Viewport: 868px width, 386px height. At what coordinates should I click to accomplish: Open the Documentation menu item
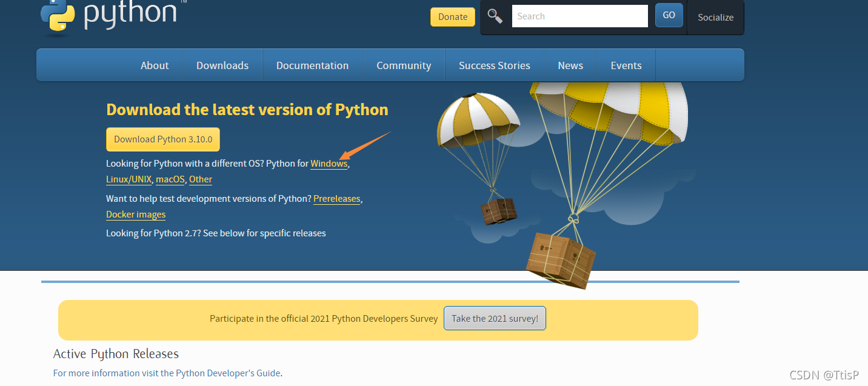point(312,65)
